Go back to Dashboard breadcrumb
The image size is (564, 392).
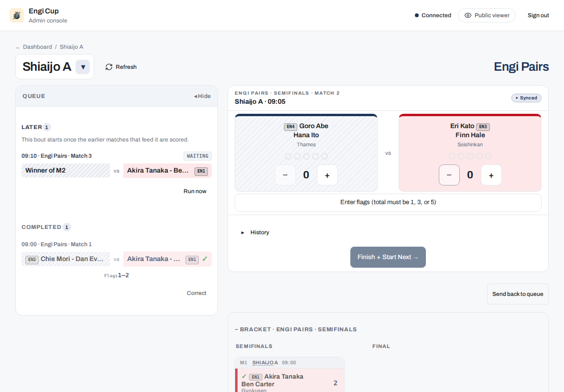37,47
